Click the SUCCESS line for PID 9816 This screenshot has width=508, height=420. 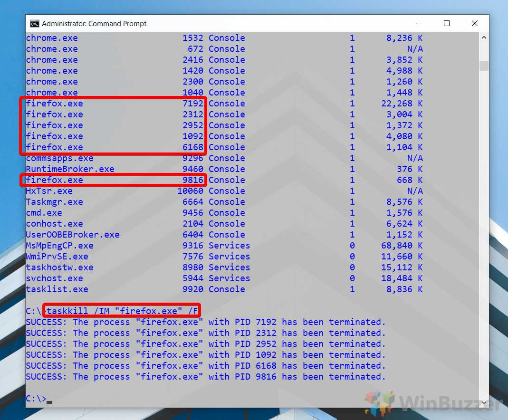pos(206,377)
